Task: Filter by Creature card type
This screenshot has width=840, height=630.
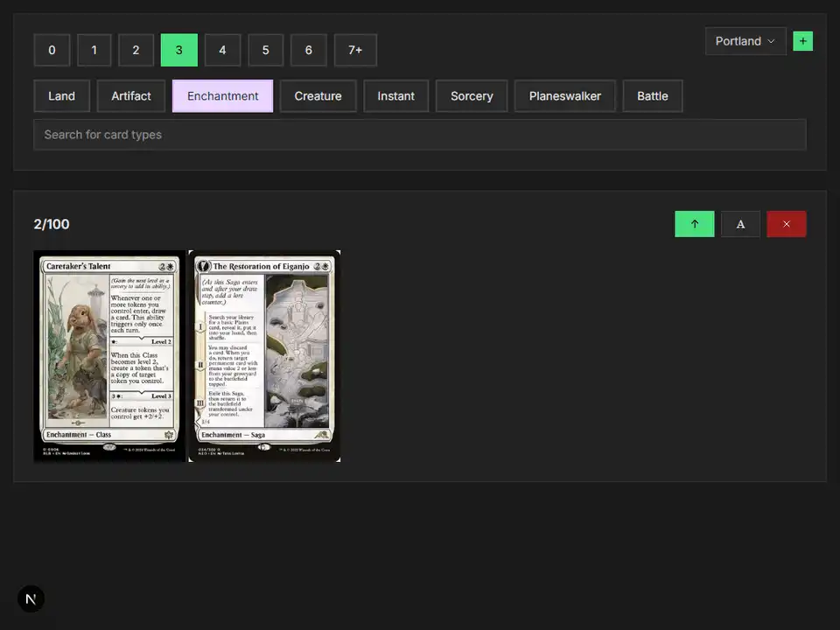Action: tap(318, 96)
